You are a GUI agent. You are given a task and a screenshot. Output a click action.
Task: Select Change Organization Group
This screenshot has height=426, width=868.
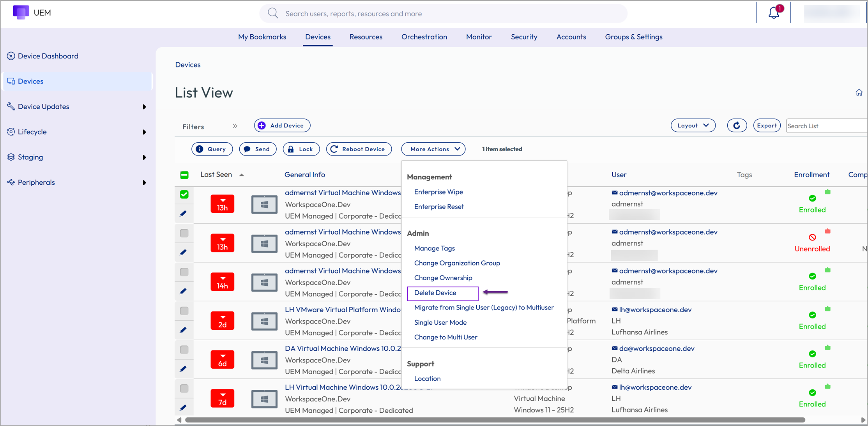pos(457,263)
